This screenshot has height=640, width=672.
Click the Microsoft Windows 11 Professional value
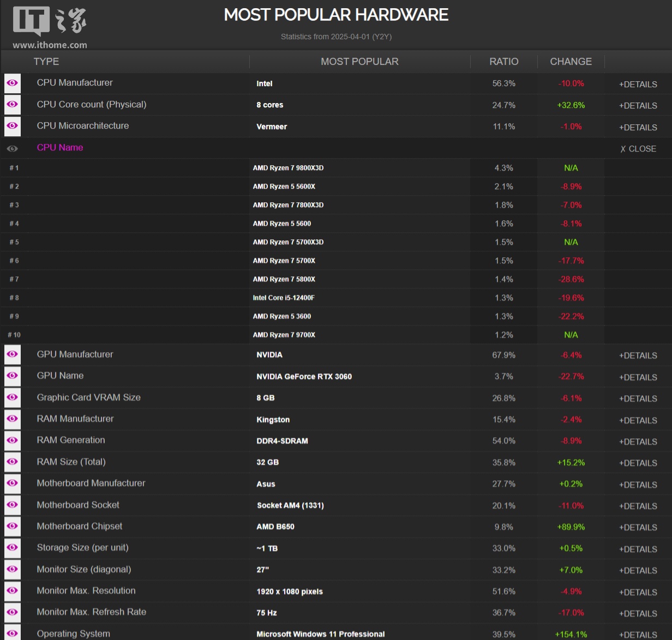[321, 634]
